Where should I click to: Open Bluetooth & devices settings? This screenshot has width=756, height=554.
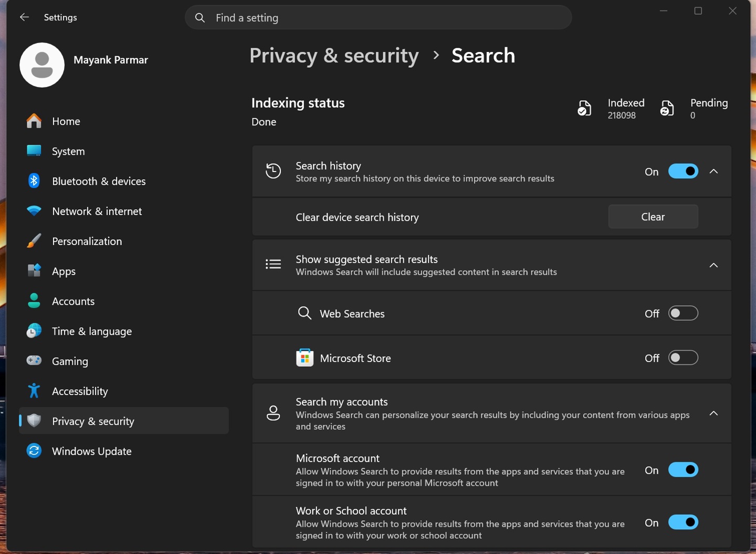124,181
